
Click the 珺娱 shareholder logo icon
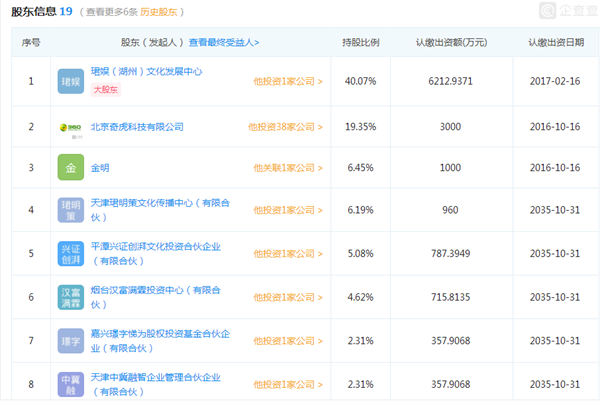(x=71, y=81)
